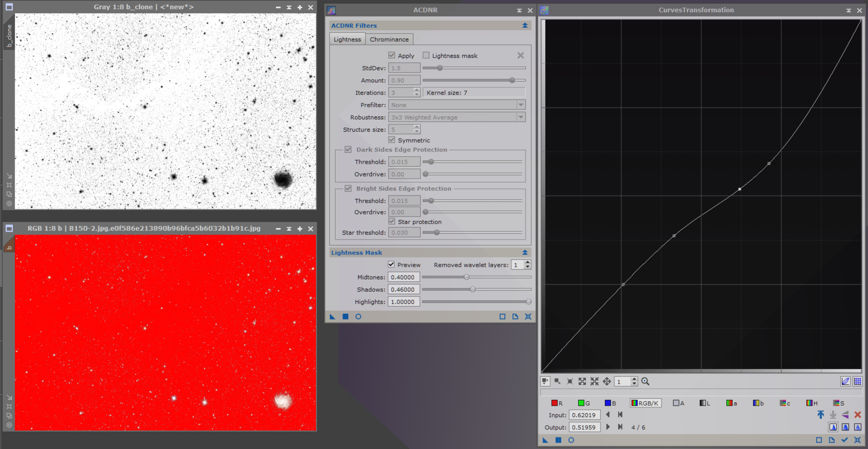Click the blue checkmark track view icon

point(845,440)
